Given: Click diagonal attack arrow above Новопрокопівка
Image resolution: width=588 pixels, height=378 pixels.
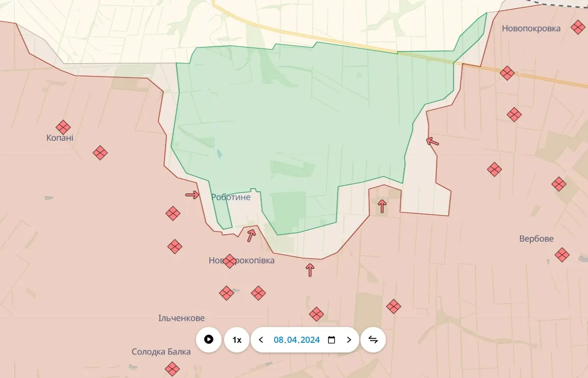Looking at the screenshot, I should 251,235.
